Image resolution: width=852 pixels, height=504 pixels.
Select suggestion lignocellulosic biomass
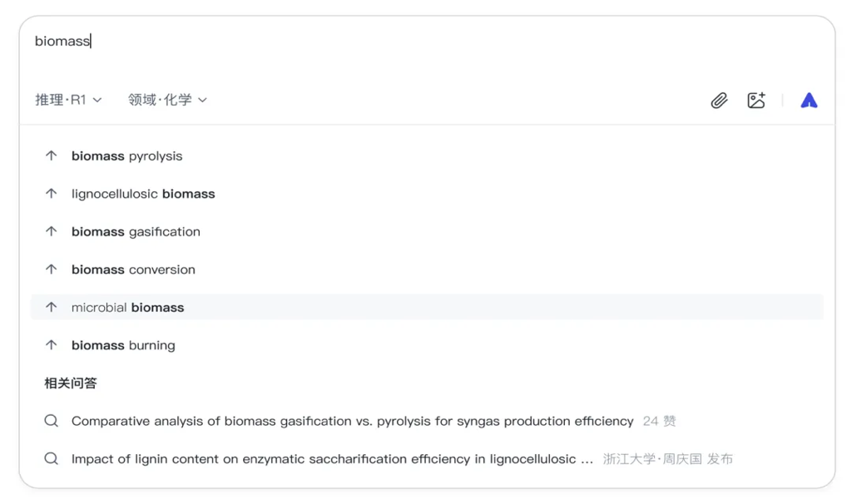pyautogui.click(x=427, y=194)
